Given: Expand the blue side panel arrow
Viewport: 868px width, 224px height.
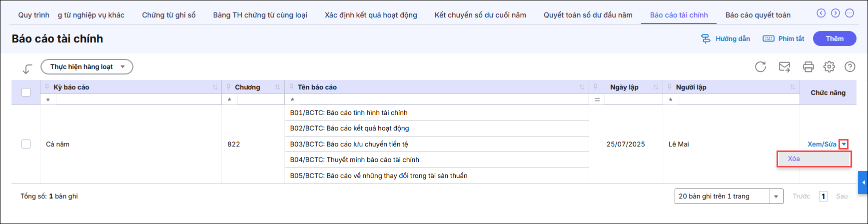Looking at the screenshot, I should pos(863,182).
